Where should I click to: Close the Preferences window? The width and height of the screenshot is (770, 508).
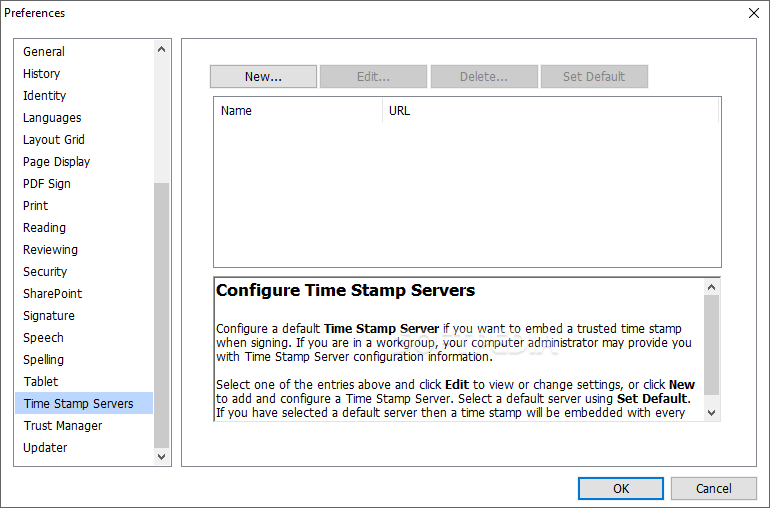(x=754, y=13)
